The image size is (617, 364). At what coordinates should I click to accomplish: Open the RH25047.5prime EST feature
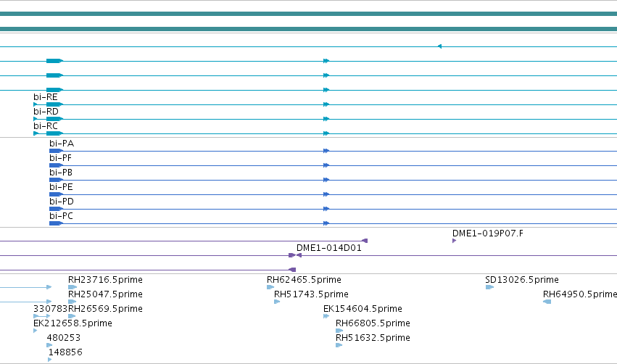click(x=105, y=294)
